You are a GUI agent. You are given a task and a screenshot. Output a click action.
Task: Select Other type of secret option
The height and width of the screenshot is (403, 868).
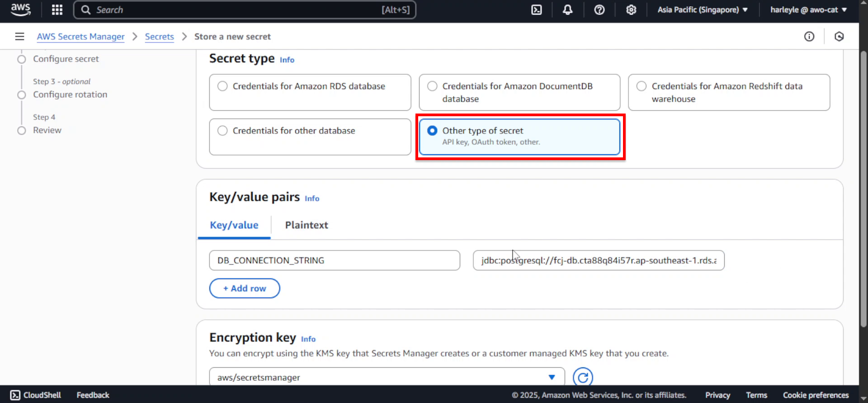click(519, 137)
